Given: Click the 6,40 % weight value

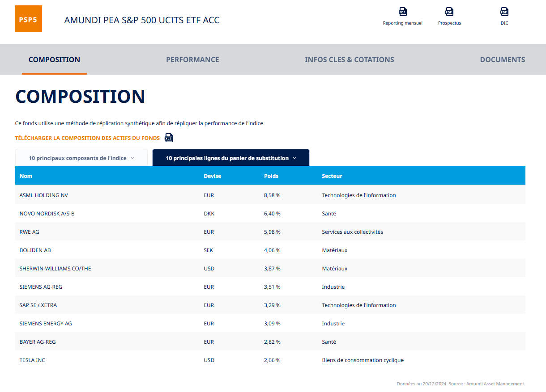Looking at the screenshot, I should tap(272, 214).
